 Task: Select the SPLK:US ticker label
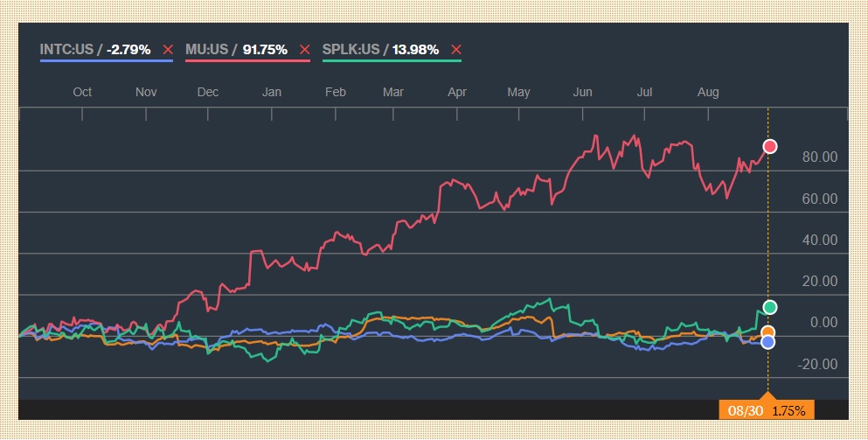(x=351, y=49)
